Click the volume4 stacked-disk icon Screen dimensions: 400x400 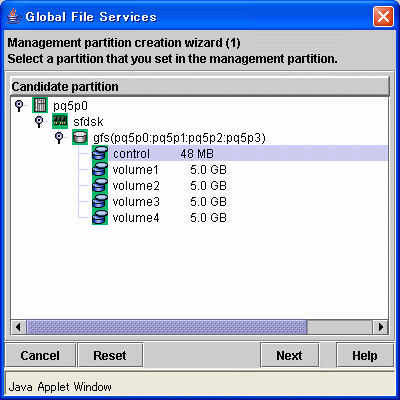[x=100, y=217]
